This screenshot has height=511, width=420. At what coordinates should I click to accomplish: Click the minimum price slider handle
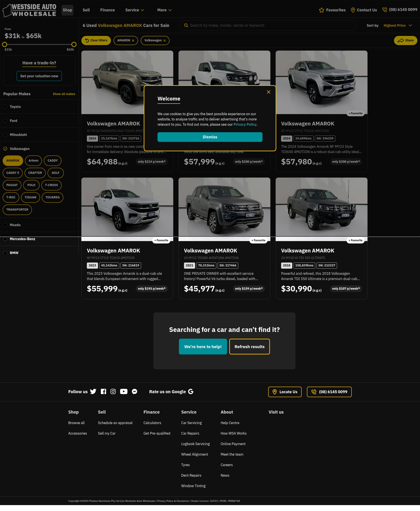click(5, 45)
